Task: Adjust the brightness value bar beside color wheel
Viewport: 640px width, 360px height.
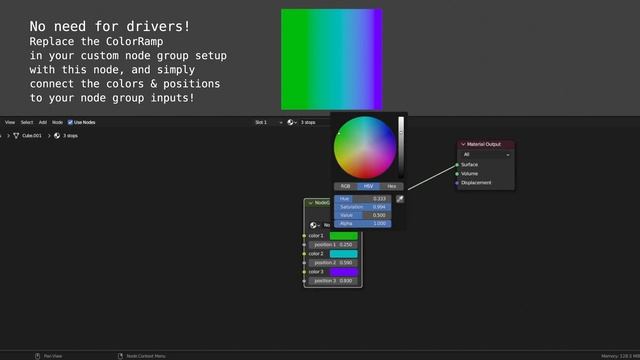Action: point(401,147)
